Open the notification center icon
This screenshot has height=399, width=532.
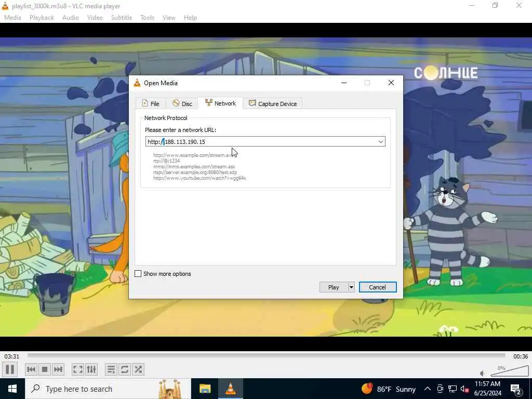[515, 389]
